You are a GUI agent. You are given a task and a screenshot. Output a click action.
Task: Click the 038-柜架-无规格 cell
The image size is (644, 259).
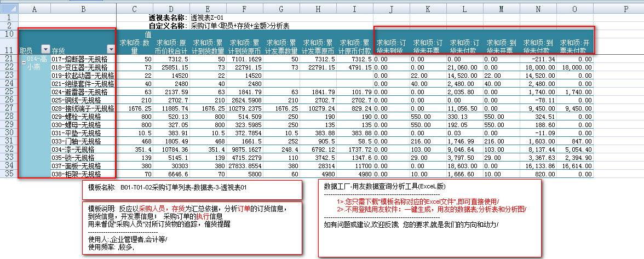pos(82,174)
